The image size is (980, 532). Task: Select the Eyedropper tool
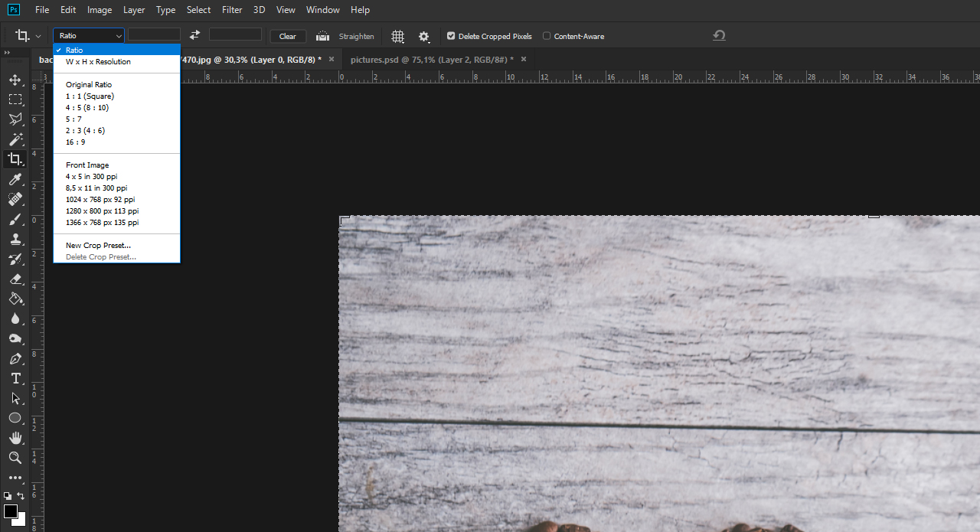[15, 179]
